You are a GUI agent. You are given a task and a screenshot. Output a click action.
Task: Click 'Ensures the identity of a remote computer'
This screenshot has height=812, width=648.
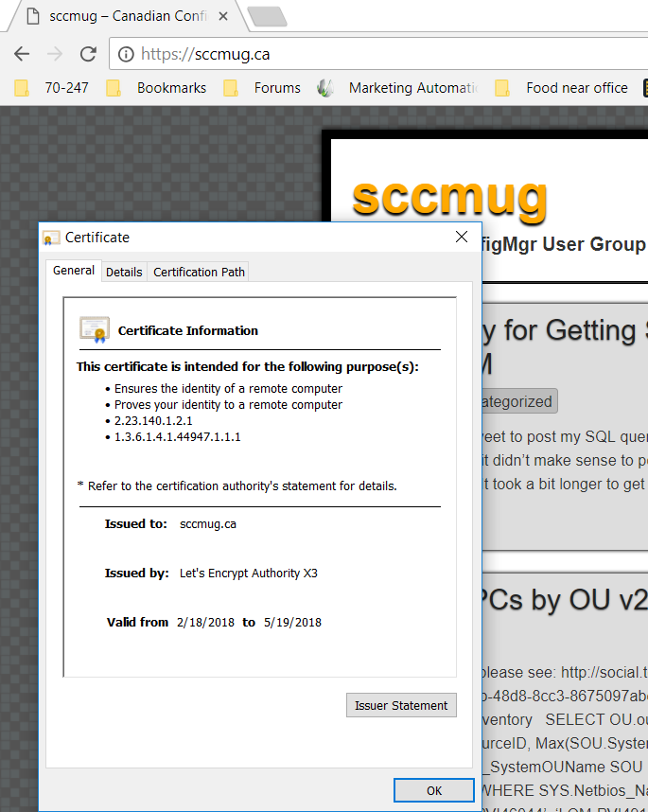coord(228,389)
